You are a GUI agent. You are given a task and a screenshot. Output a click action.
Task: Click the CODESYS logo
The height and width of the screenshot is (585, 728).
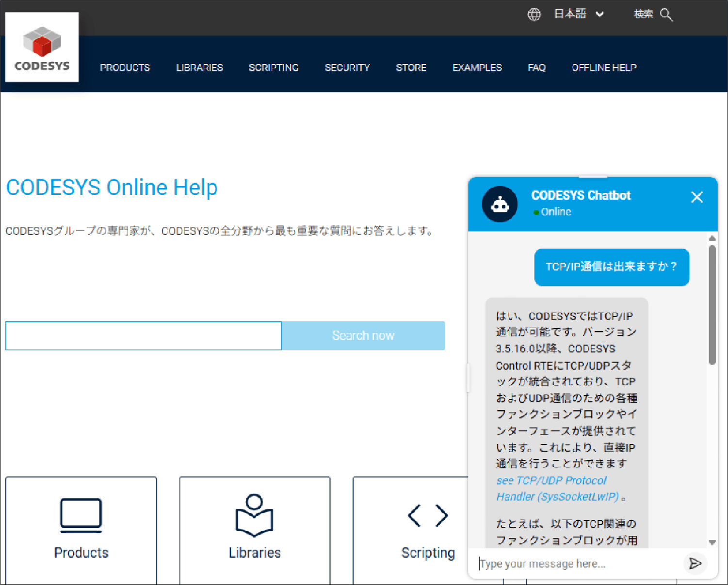click(42, 47)
